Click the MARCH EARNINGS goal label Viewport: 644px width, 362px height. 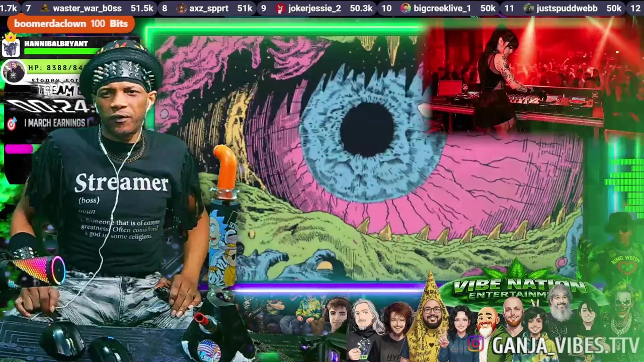(x=56, y=123)
